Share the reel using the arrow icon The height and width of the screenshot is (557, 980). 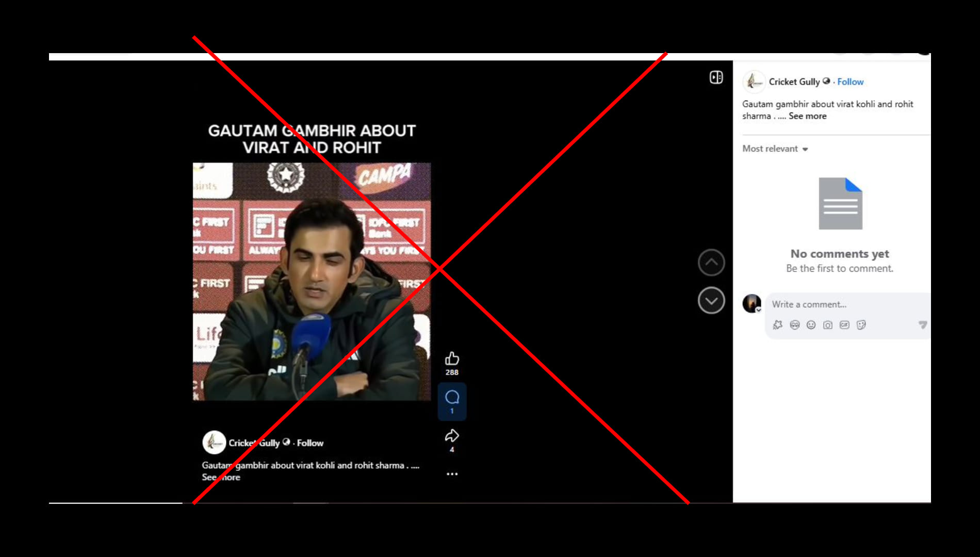[452, 436]
